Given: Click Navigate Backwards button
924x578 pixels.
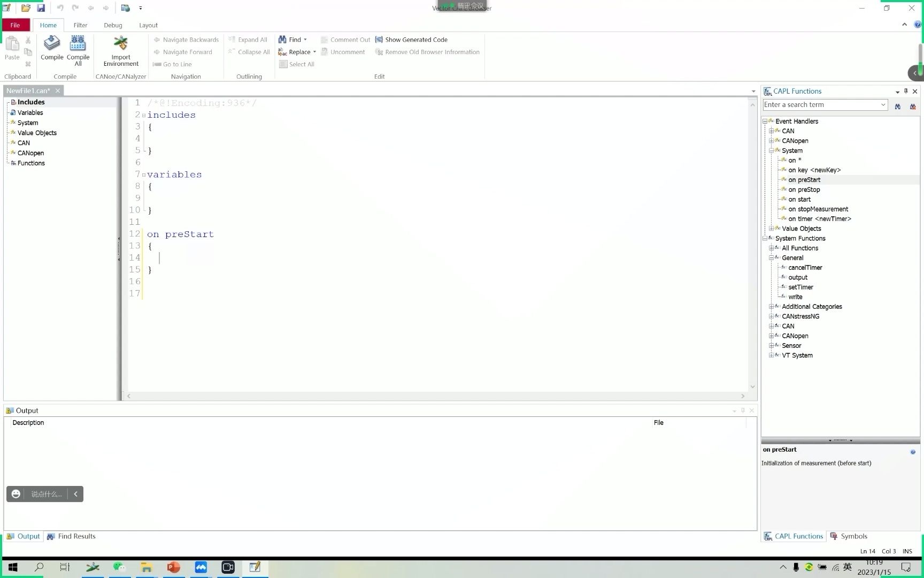Looking at the screenshot, I should (x=186, y=40).
